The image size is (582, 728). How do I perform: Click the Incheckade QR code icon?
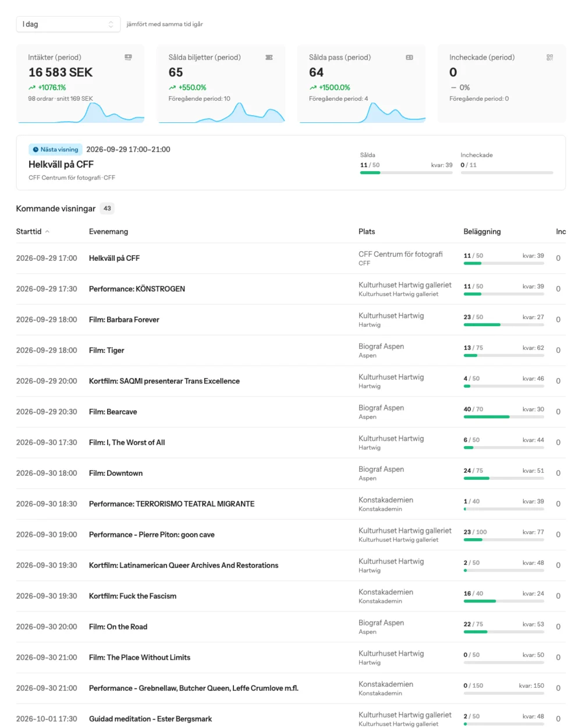(x=549, y=57)
